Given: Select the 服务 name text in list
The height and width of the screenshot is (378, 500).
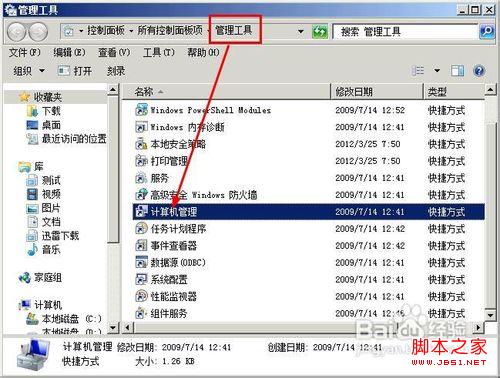Looking at the screenshot, I should [x=160, y=178].
